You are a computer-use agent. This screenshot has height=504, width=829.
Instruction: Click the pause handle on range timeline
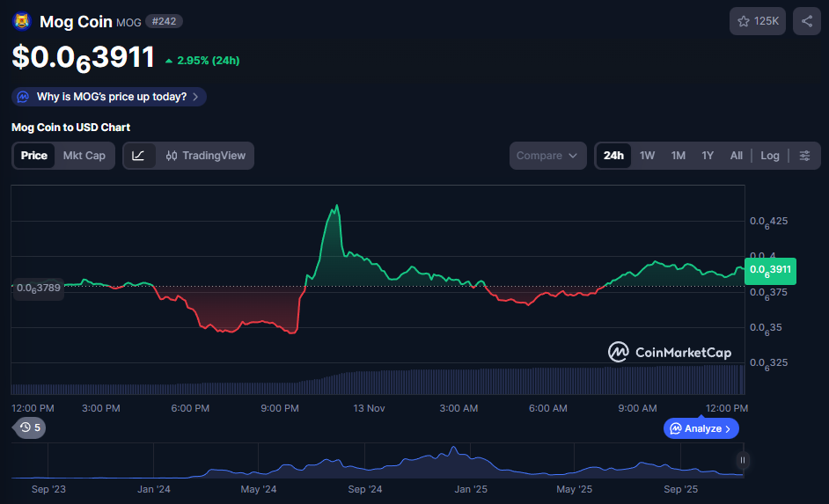742,460
